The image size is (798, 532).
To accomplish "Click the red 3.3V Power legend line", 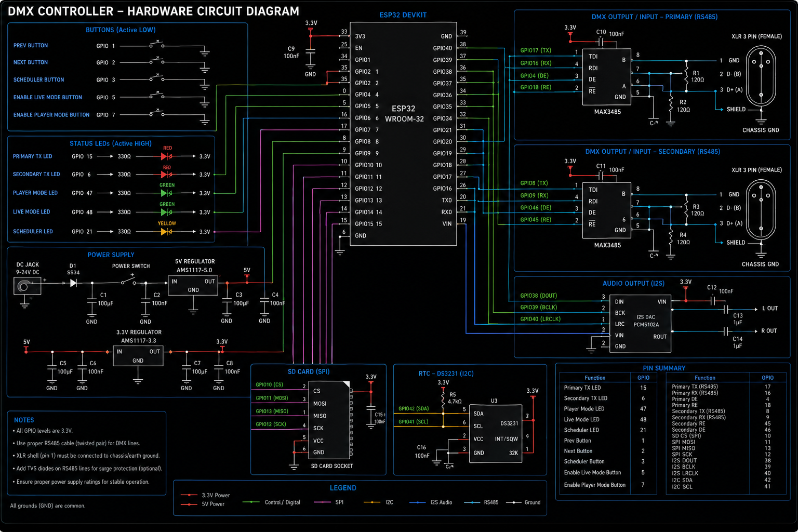I will (189, 495).
